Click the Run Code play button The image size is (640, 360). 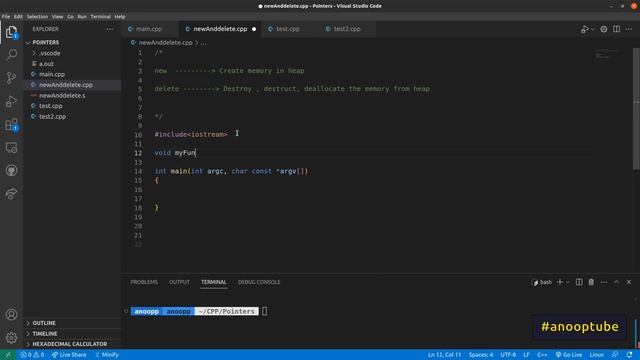(x=585, y=29)
